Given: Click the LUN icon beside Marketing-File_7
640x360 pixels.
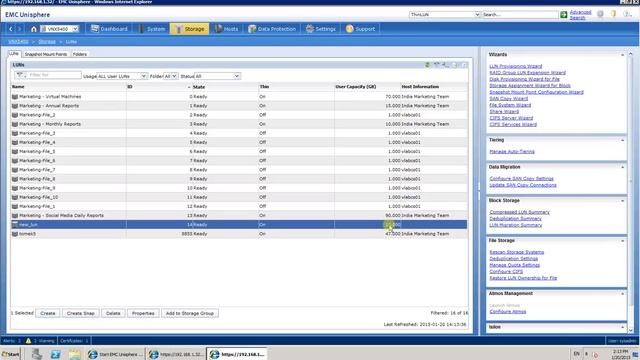Looking at the screenshot, I should [15, 170].
